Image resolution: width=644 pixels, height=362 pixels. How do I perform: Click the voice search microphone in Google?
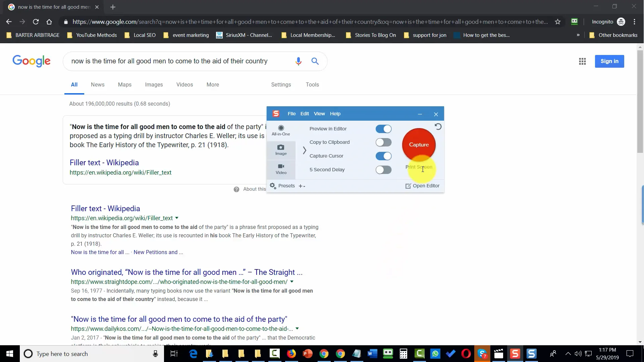[299, 61]
